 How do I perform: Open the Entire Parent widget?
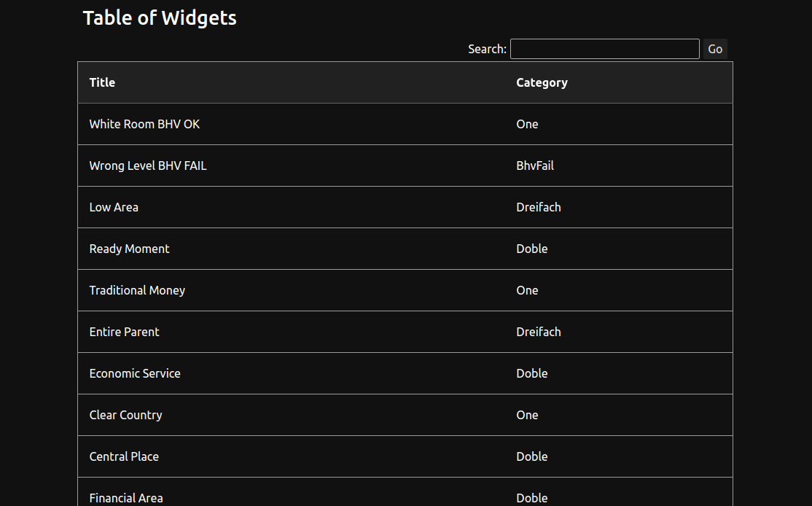tap(124, 332)
